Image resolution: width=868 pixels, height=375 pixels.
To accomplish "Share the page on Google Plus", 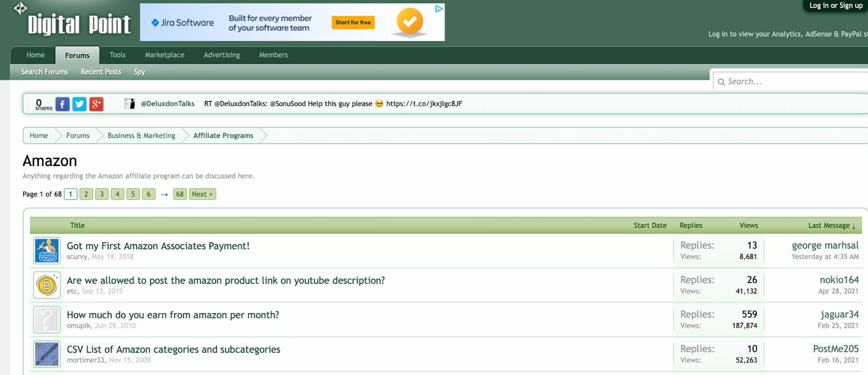I will (96, 104).
